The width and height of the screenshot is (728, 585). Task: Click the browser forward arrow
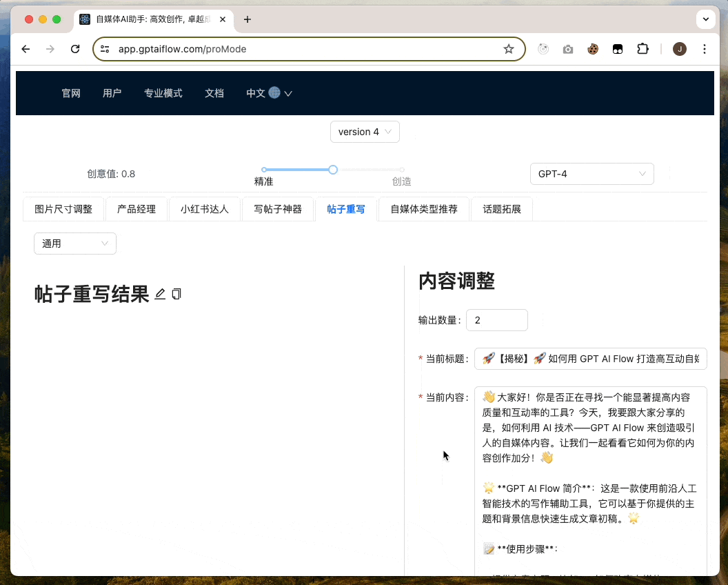(50, 49)
